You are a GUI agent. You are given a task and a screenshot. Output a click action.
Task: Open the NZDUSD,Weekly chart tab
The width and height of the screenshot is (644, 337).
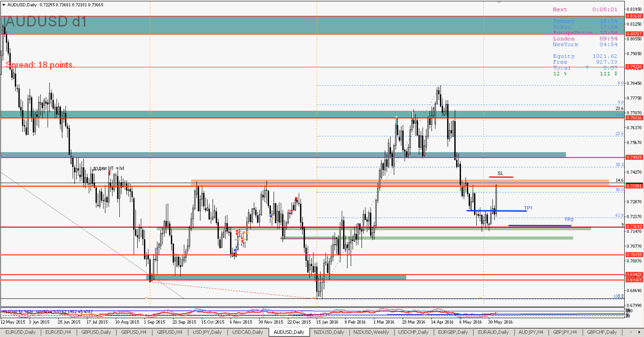pos(371,333)
